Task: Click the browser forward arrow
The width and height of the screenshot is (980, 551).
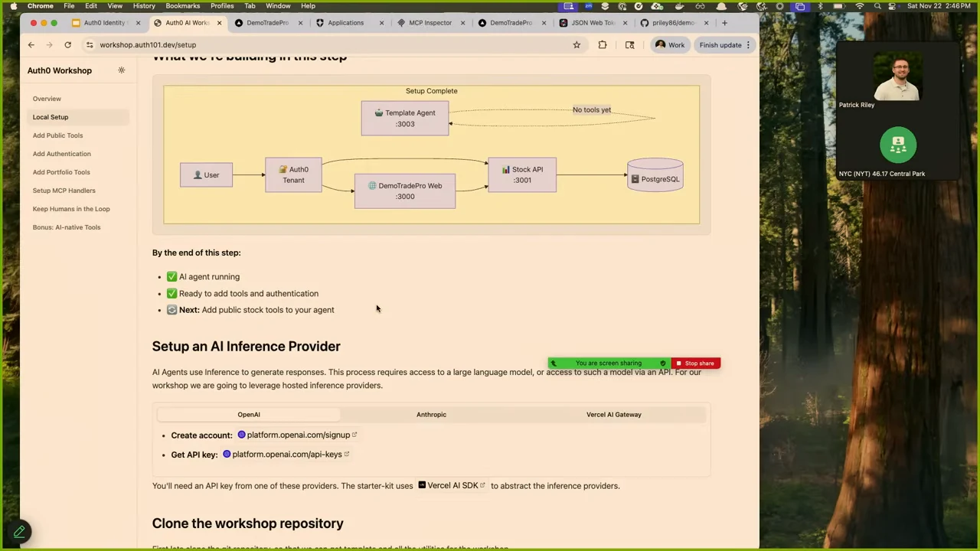Action: point(49,45)
